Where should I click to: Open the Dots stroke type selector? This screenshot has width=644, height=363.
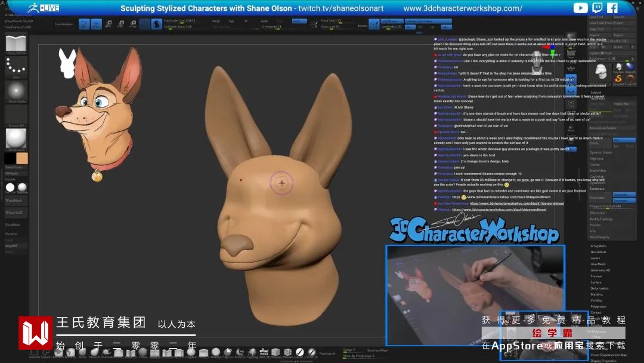(x=16, y=67)
